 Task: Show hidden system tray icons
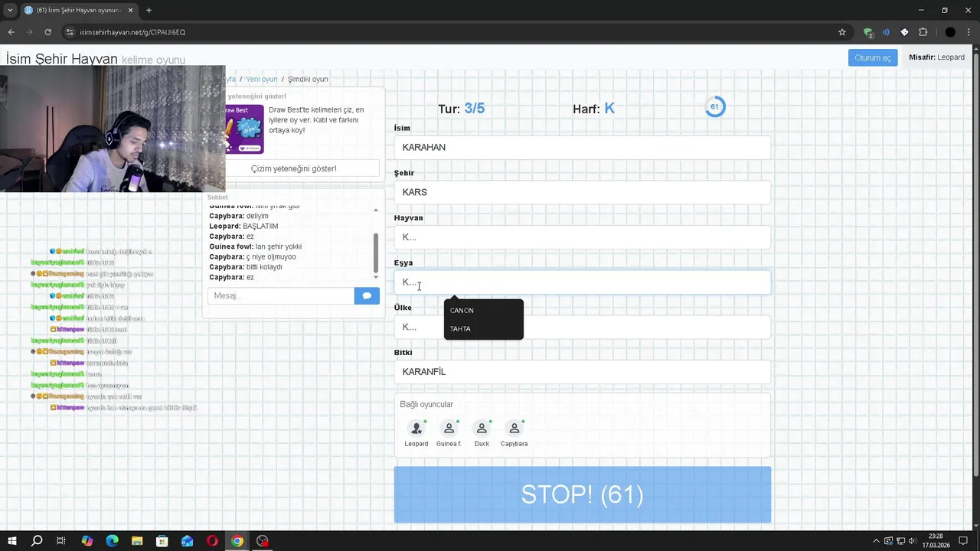pyautogui.click(x=876, y=541)
